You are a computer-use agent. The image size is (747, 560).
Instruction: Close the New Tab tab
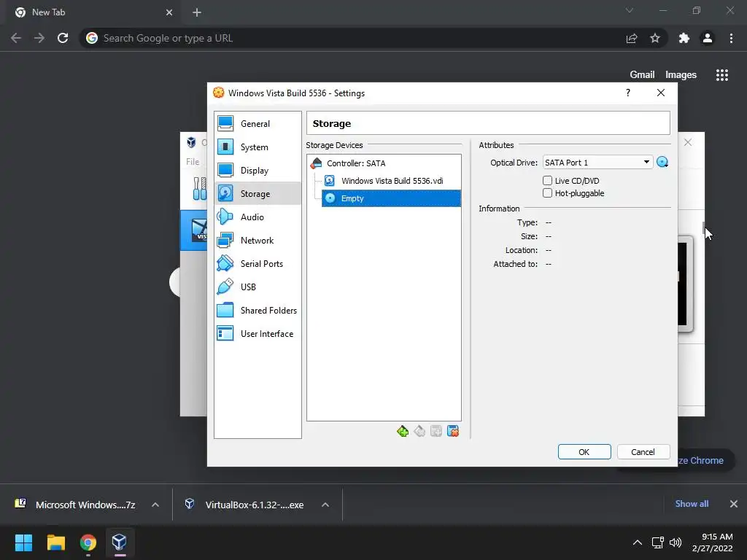pyautogui.click(x=169, y=12)
